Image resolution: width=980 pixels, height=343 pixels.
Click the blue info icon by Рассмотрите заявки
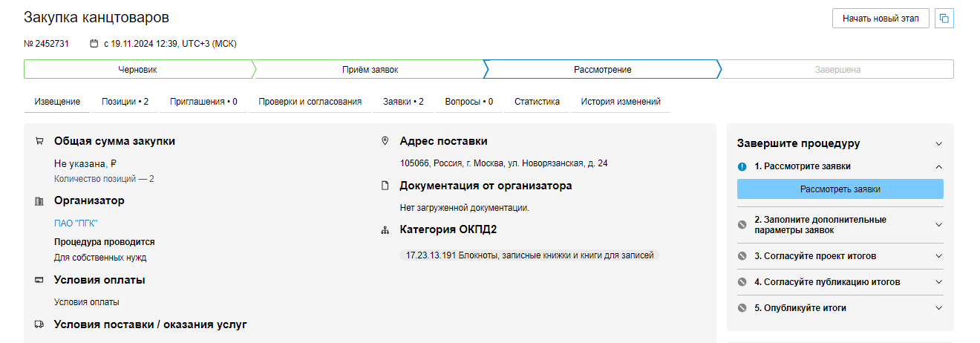tap(742, 167)
